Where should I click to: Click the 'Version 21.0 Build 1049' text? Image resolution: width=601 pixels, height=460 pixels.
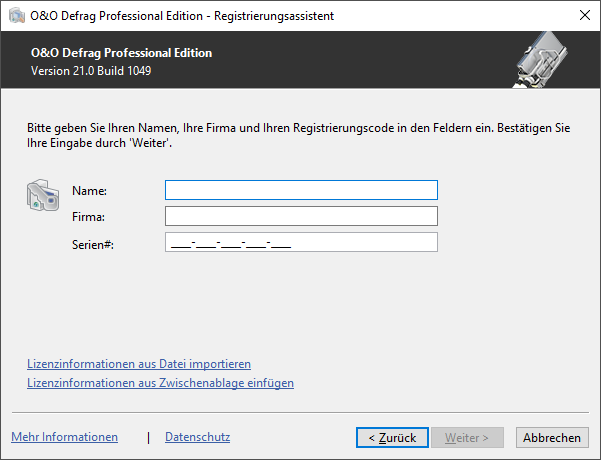[91, 71]
